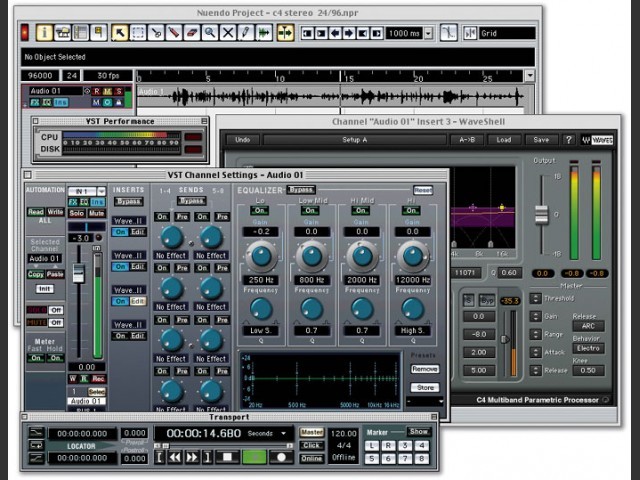Click the Fast Forward button in Transport
Image resolution: width=640 pixels, height=480 pixels.
[192, 457]
